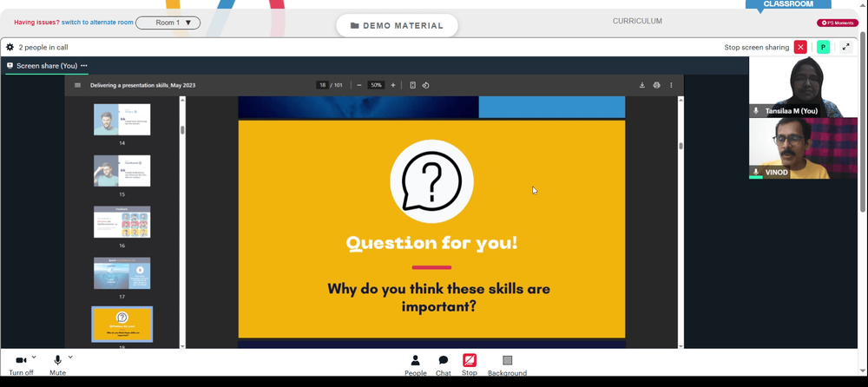Click the PS Moments button
The width and height of the screenshot is (868, 387).
coord(838,23)
